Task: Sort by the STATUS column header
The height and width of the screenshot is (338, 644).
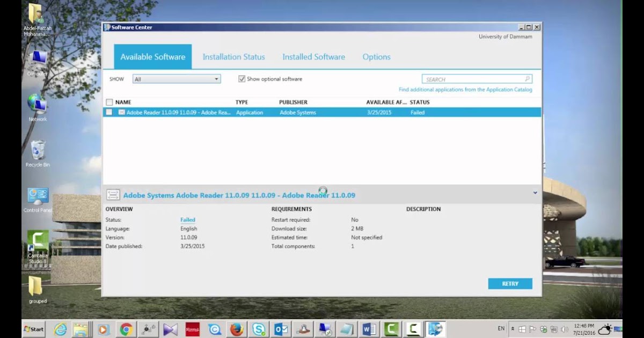Action: (420, 102)
